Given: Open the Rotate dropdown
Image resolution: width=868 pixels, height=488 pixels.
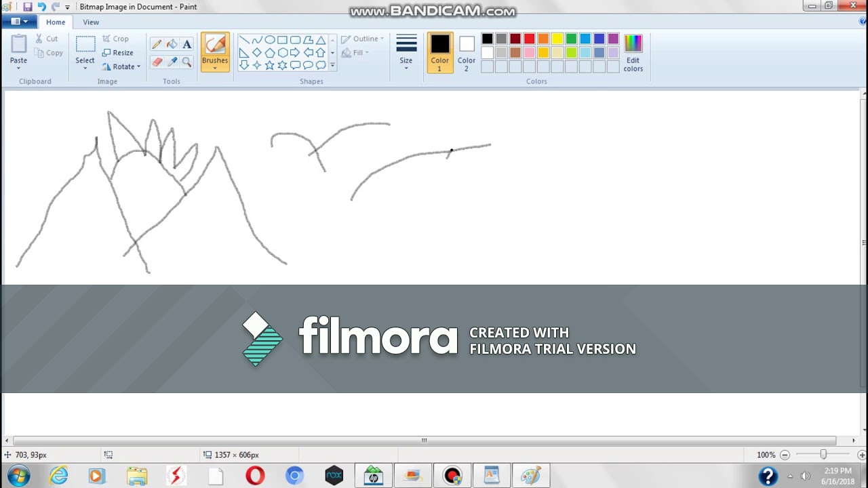Looking at the screenshot, I should point(121,66).
